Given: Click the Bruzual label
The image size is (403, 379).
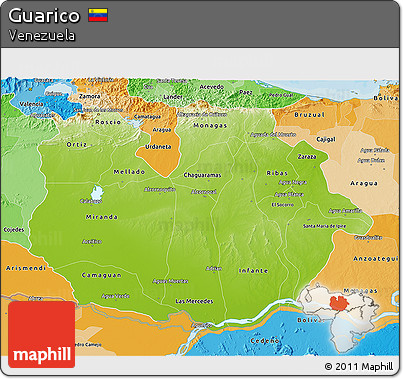Looking at the screenshot, I should click(310, 115).
